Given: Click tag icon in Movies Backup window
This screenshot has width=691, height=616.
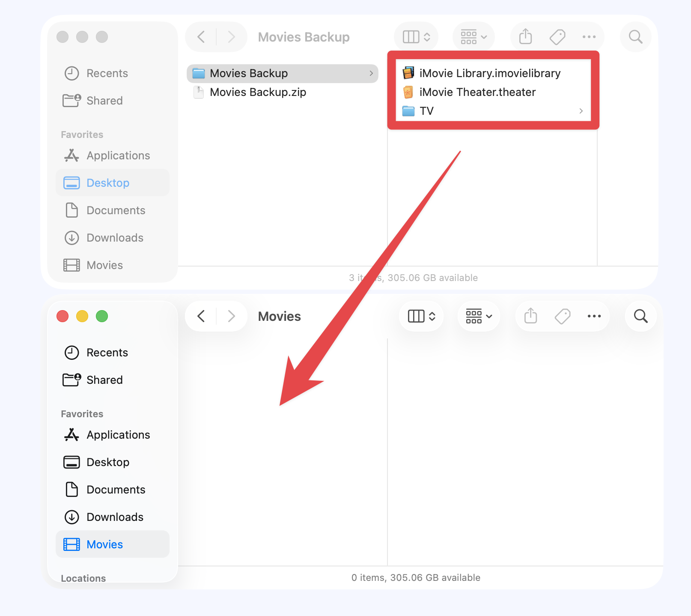Looking at the screenshot, I should click(557, 37).
